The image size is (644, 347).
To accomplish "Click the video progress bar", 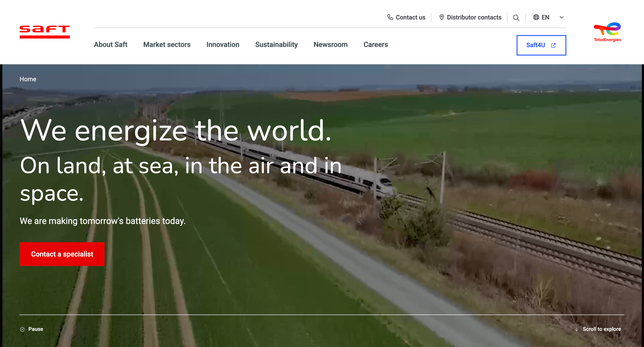I will [x=322, y=315].
